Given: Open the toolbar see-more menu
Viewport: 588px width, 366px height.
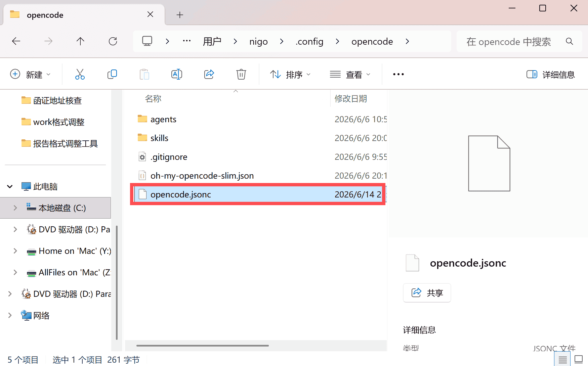Looking at the screenshot, I should [398, 74].
